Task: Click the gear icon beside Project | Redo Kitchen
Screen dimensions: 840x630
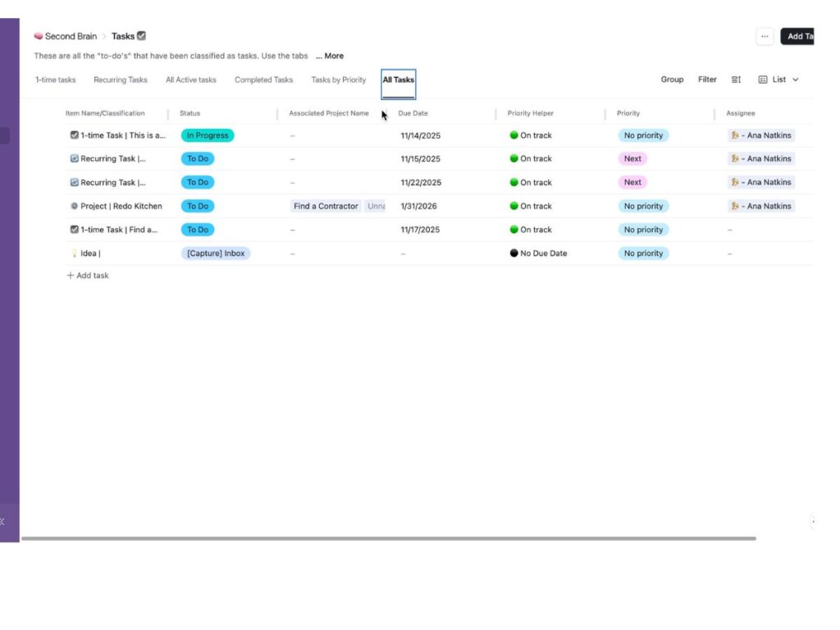Action: (x=75, y=206)
